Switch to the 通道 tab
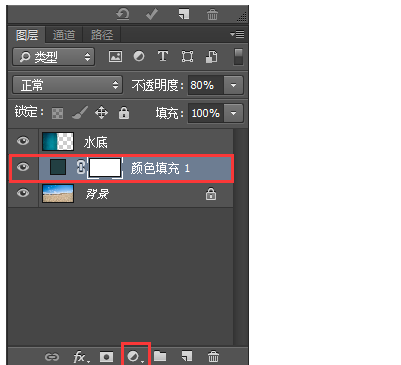This screenshot has height=365, width=401. (x=64, y=35)
